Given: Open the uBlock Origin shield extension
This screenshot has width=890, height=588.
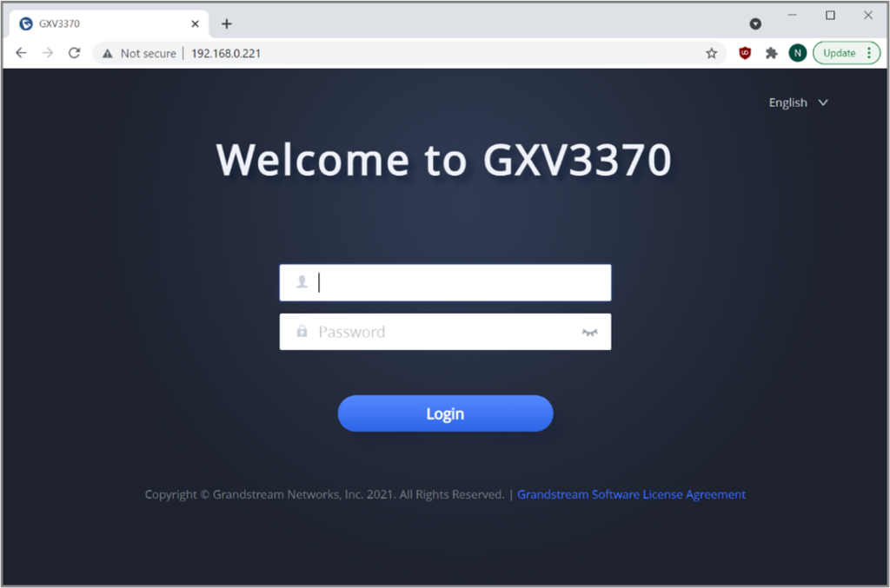Looking at the screenshot, I should (x=745, y=53).
